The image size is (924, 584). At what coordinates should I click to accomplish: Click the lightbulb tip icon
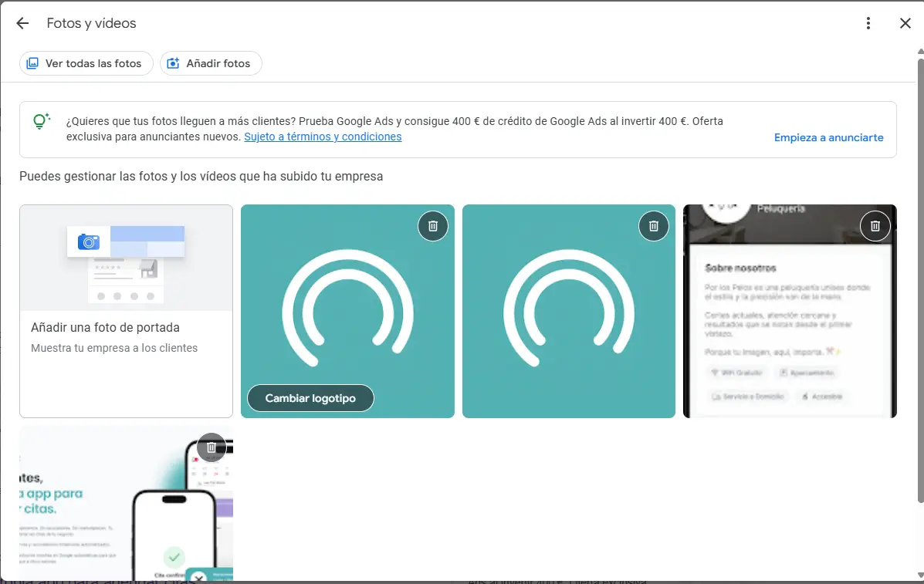tap(41, 122)
